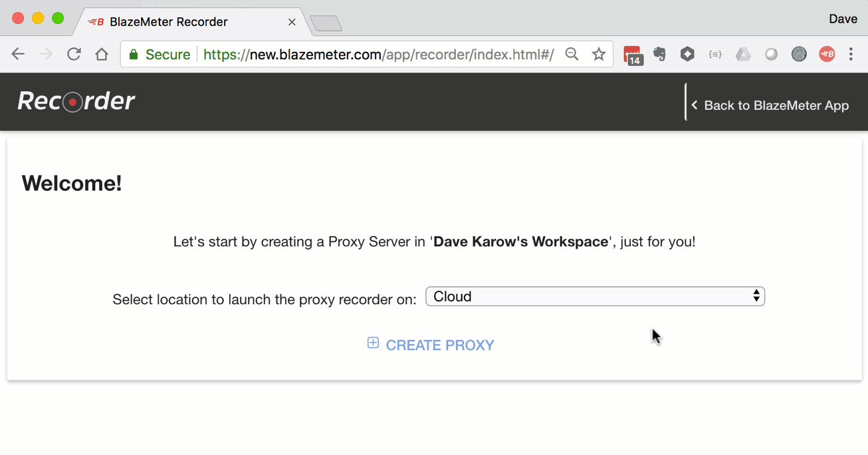
Task: Click the Secure label in address bar
Action: (167, 55)
